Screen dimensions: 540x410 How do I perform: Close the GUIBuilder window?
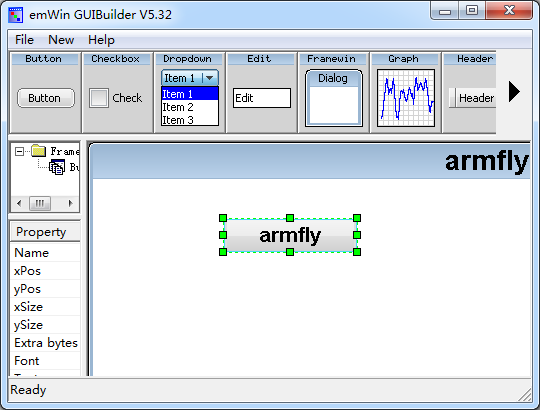509,11
